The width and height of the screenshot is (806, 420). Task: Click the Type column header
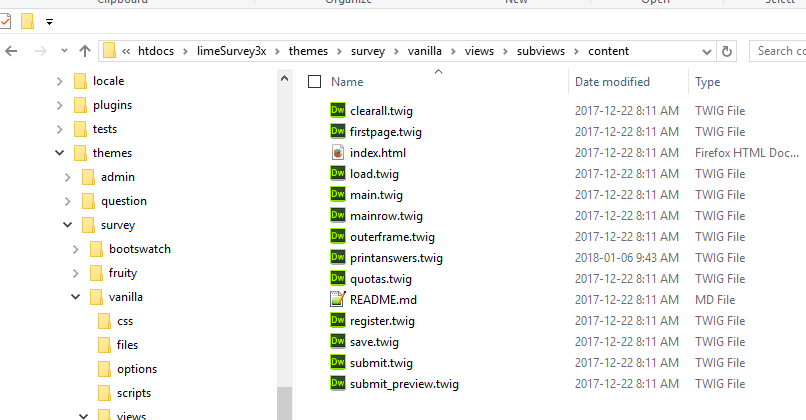pyautogui.click(x=707, y=82)
